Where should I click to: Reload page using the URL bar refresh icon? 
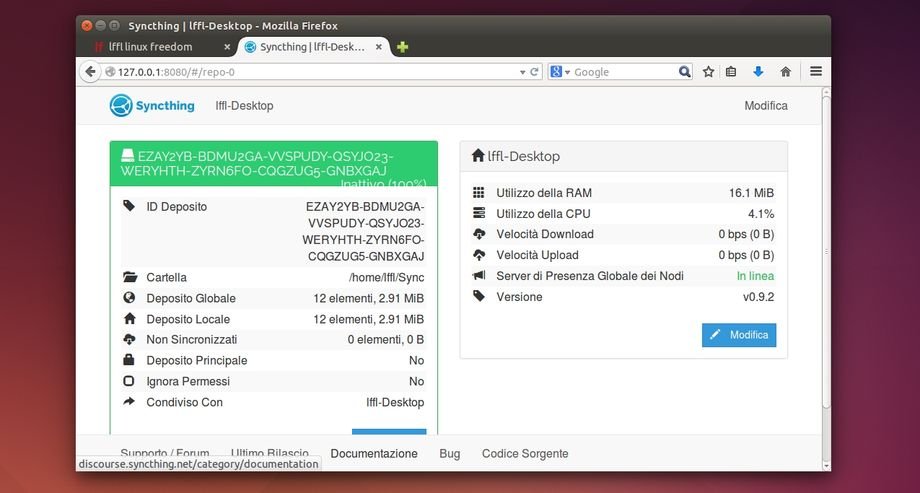535,72
